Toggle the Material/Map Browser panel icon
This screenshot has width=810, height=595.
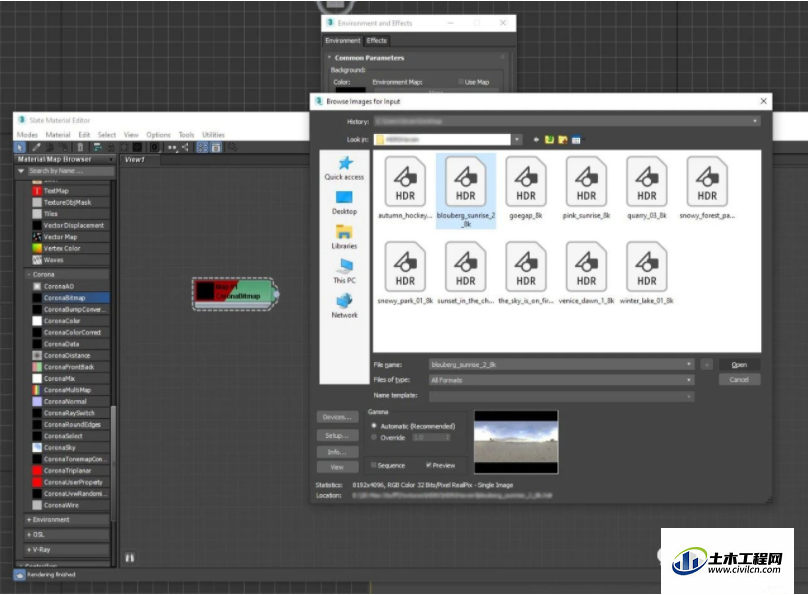tap(202, 148)
